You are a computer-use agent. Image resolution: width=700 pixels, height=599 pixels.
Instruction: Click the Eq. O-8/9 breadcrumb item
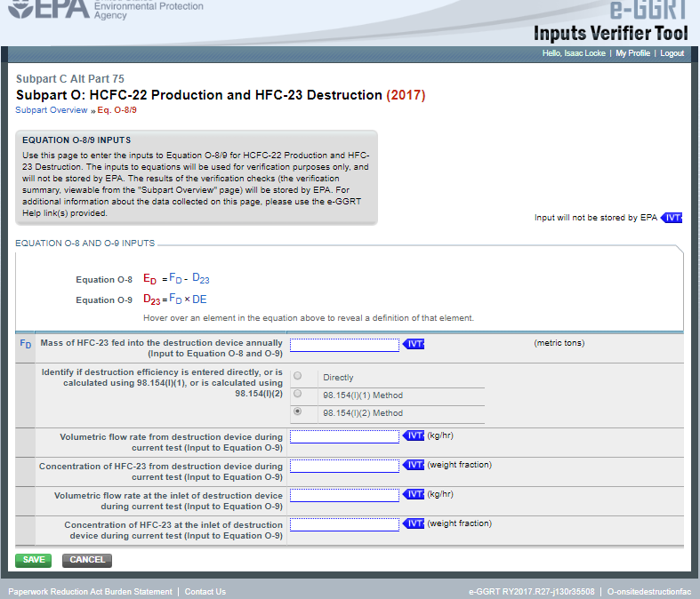pos(117,110)
